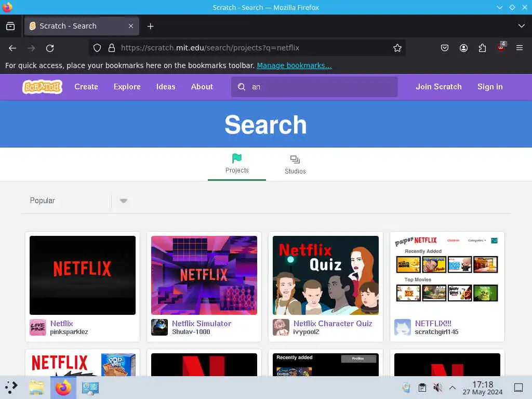Open the Firefox View icon left of tabs
Screen dimensions: 532x399
[10, 26]
